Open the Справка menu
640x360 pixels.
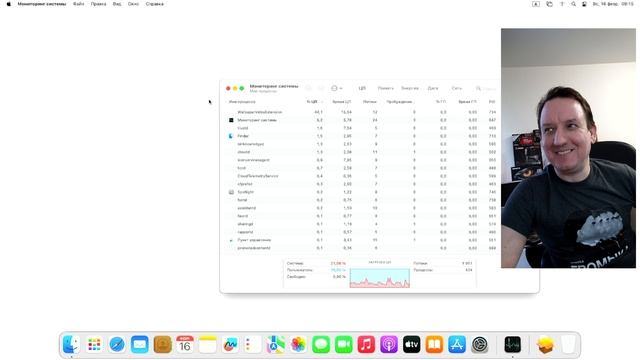coord(155,4)
